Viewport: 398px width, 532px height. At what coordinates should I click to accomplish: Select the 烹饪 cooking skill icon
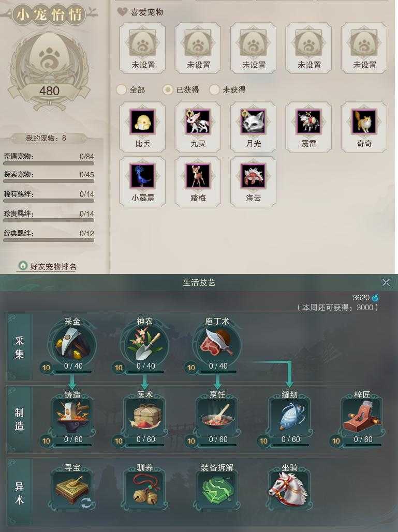(217, 417)
